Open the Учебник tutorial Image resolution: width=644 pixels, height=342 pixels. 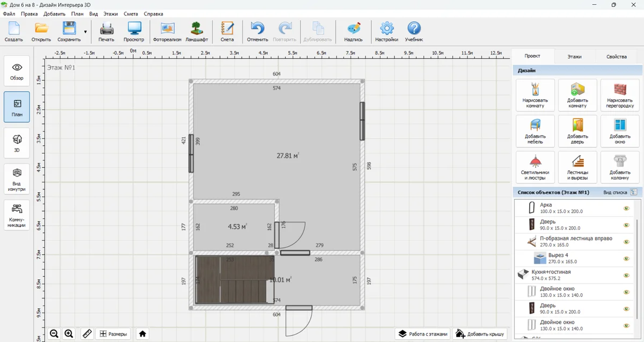pyautogui.click(x=414, y=32)
